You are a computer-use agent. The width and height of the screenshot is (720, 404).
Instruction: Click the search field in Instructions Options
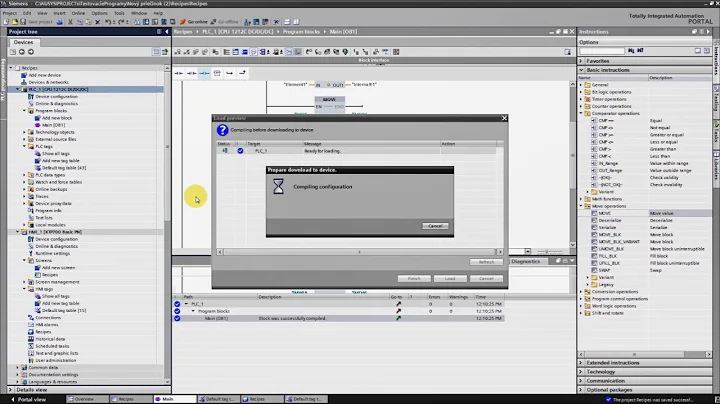(x=602, y=51)
